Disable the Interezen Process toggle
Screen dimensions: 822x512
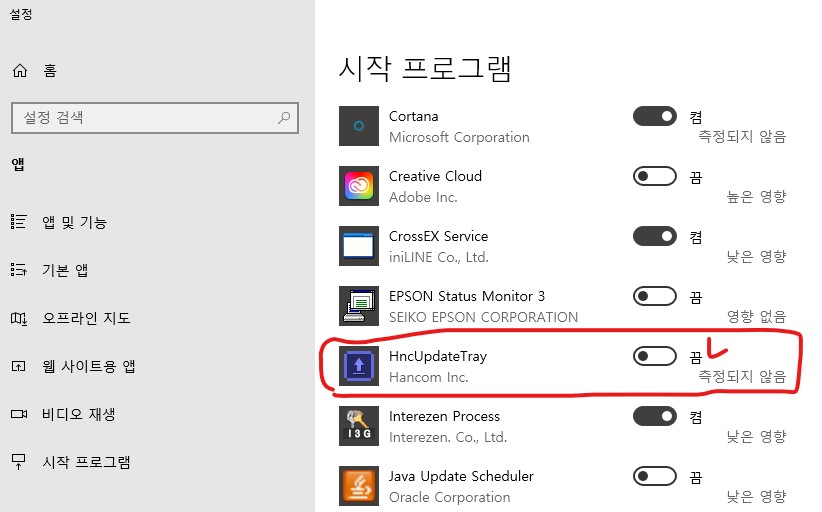click(655, 416)
